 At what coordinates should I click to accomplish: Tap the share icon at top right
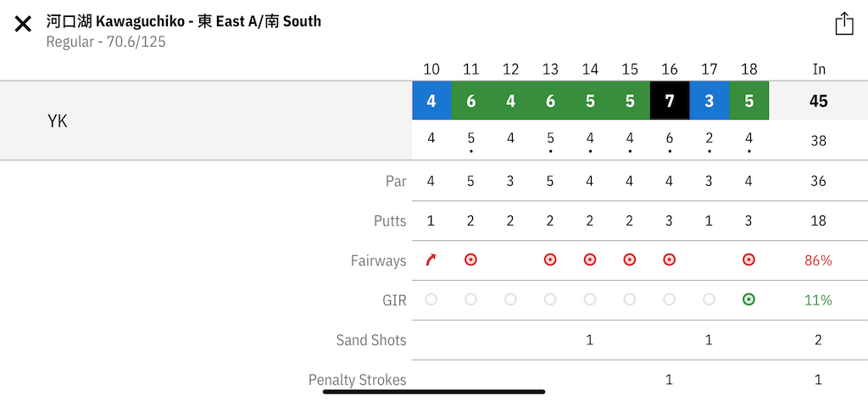pyautogui.click(x=843, y=24)
